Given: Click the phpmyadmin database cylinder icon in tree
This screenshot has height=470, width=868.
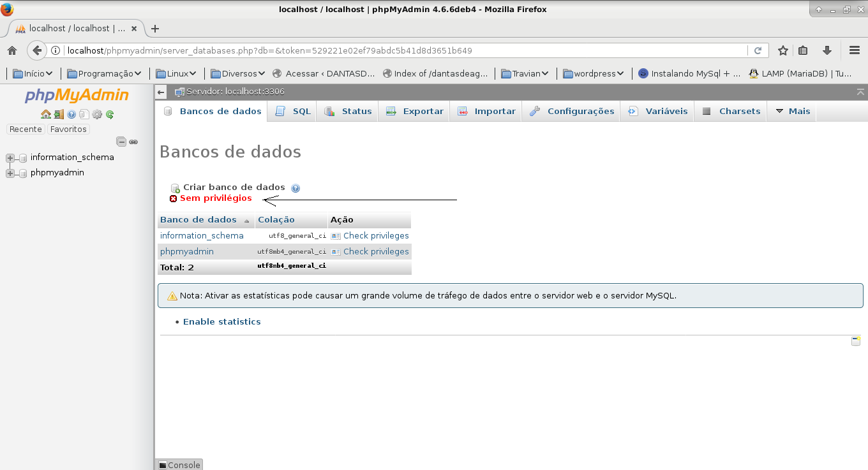Looking at the screenshot, I should tap(23, 173).
